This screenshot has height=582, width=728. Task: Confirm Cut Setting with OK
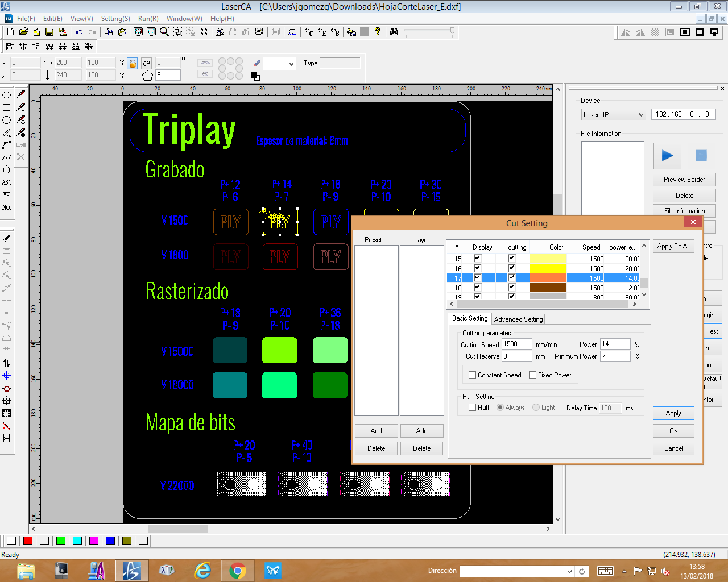(x=673, y=431)
